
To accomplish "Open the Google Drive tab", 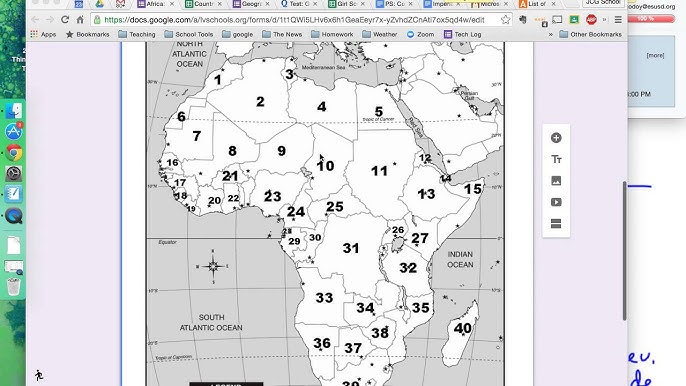I will click(100, 4).
